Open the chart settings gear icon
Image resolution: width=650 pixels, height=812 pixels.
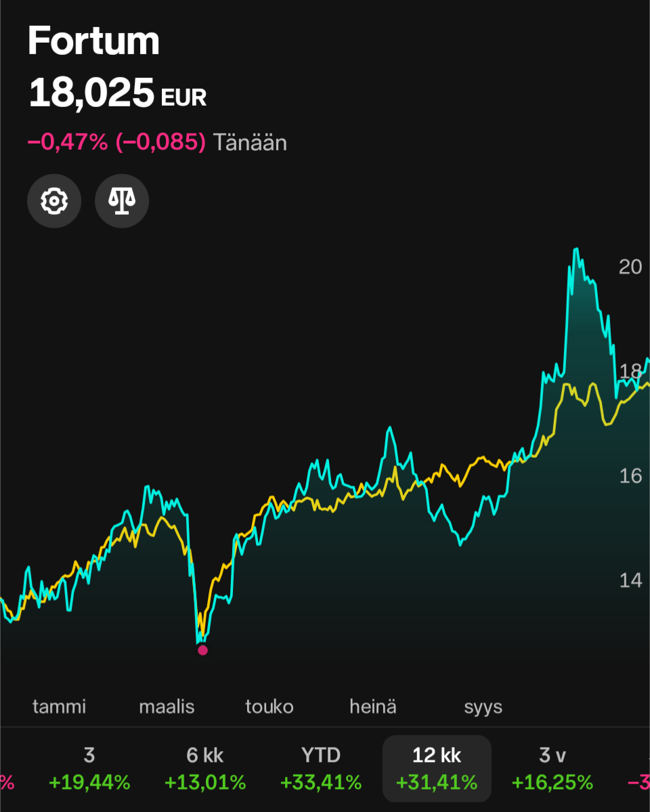click(54, 201)
